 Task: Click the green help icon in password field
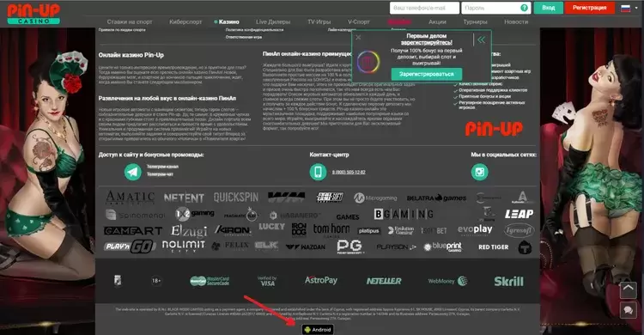(524, 8)
